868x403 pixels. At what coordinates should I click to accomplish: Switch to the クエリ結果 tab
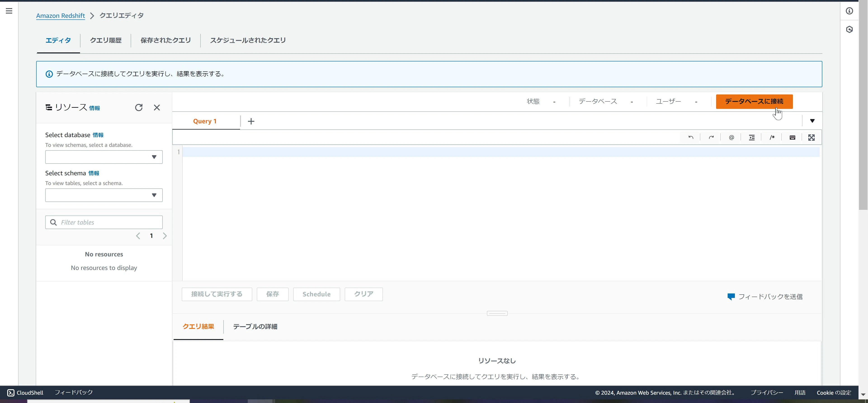click(198, 327)
